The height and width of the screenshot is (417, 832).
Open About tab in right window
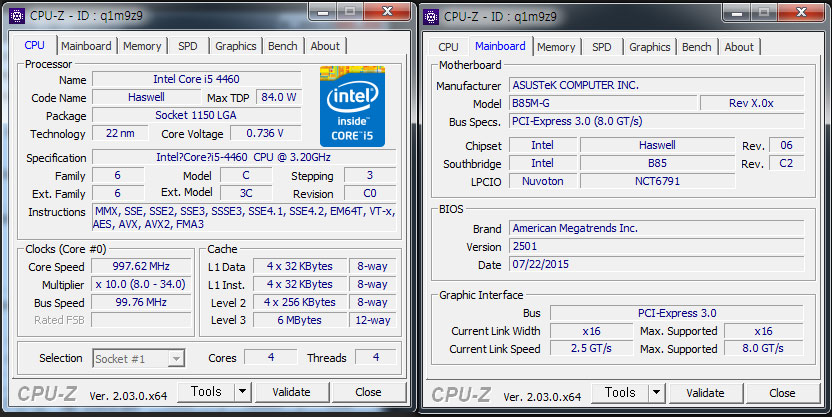[x=739, y=47]
